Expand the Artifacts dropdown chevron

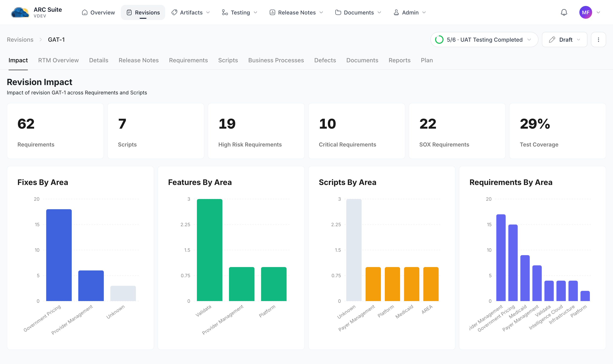tap(208, 13)
